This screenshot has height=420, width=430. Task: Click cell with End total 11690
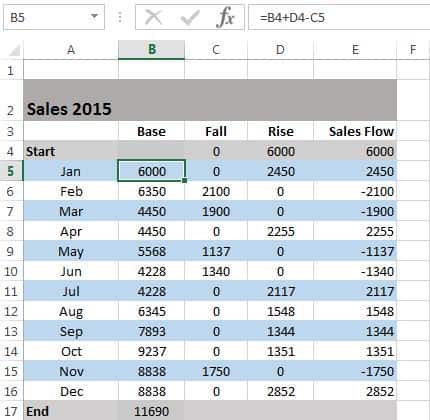click(x=151, y=411)
